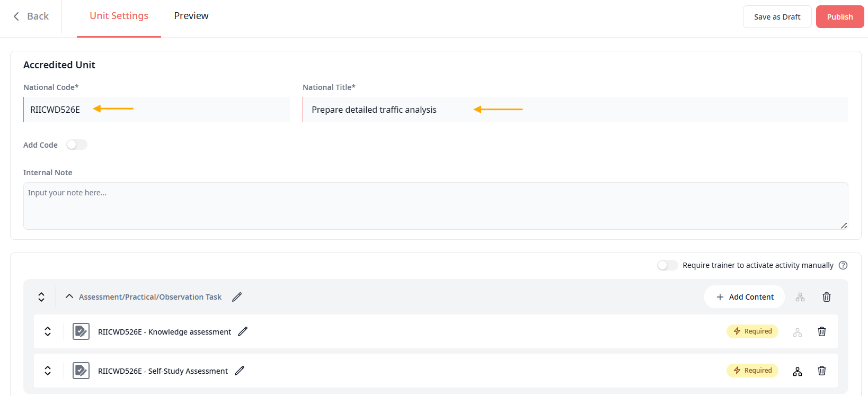This screenshot has width=868, height=396.
Task: Go Back to previous page
Action: [31, 16]
